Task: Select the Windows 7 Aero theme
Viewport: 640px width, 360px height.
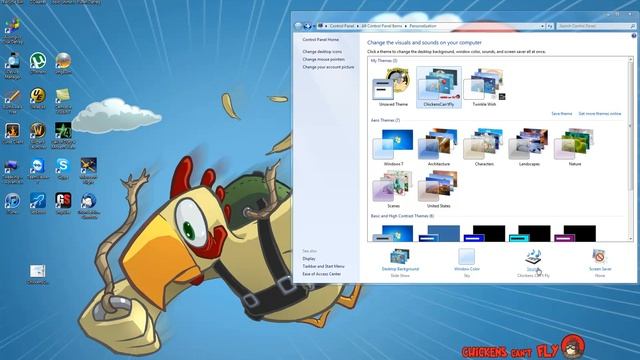Action: tap(393, 147)
